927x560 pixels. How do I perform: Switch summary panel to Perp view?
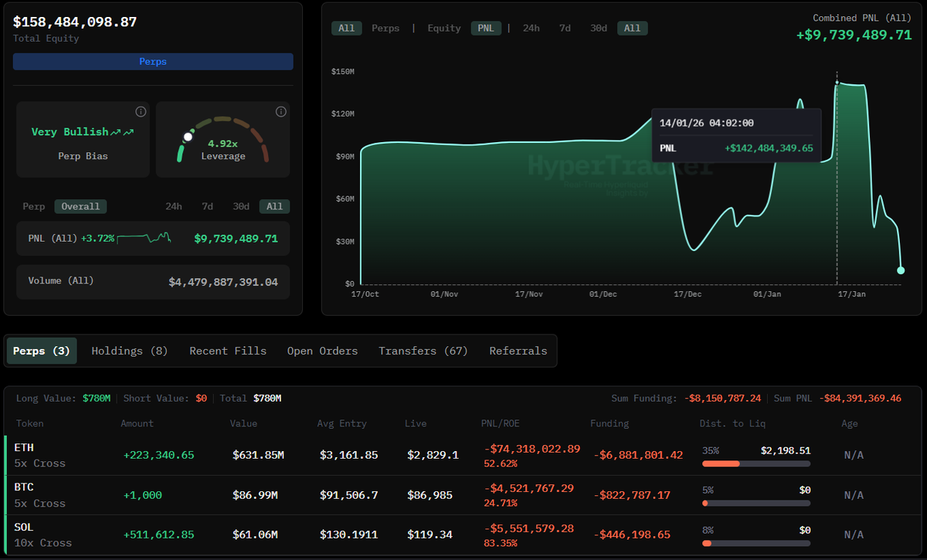pyautogui.click(x=34, y=206)
